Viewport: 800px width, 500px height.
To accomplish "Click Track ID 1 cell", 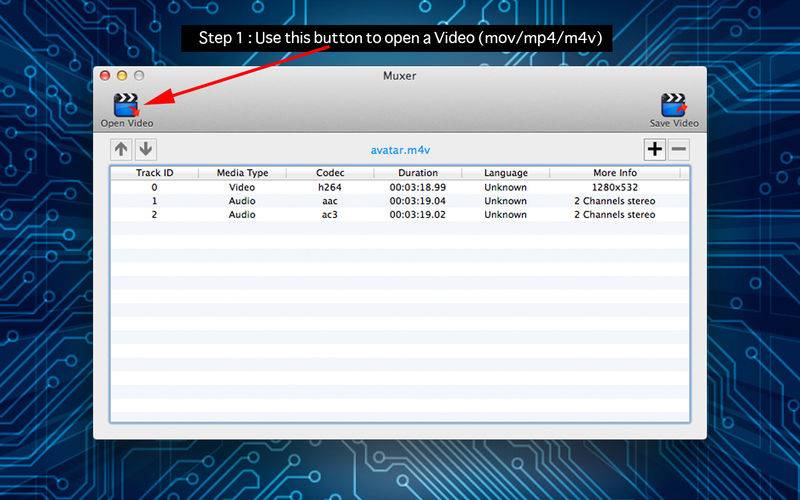I will 155,201.
